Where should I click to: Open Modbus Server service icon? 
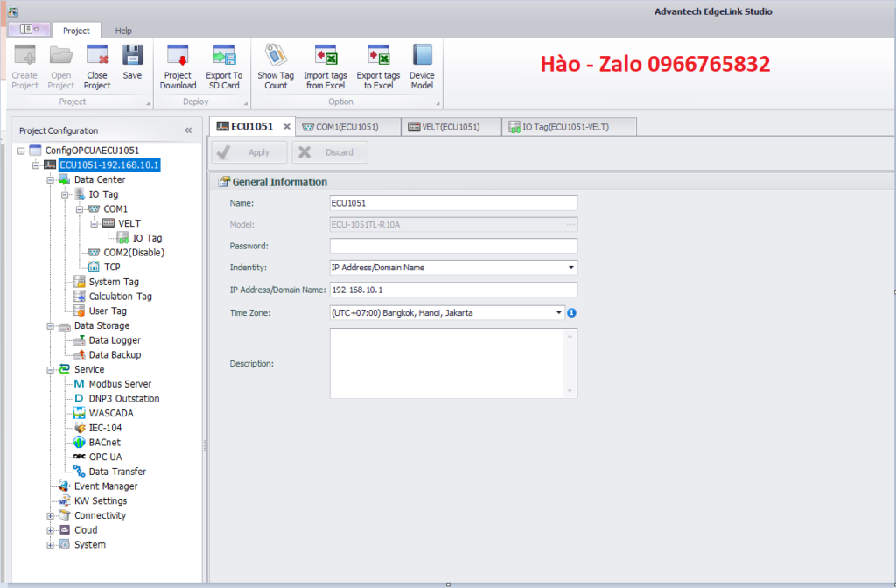point(80,384)
